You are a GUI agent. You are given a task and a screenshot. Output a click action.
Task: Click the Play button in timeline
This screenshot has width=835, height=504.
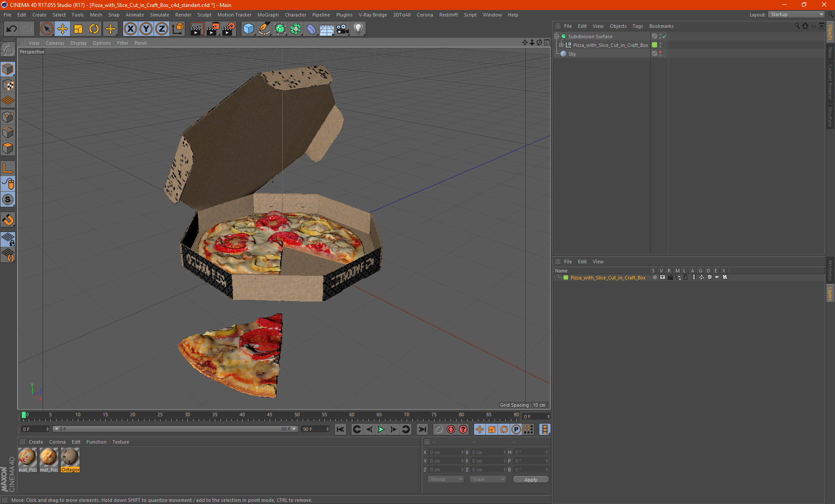point(381,429)
